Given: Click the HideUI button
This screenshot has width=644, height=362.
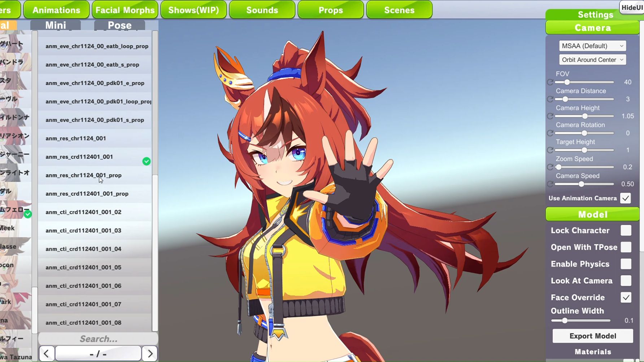Looking at the screenshot, I should click(632, 8).
